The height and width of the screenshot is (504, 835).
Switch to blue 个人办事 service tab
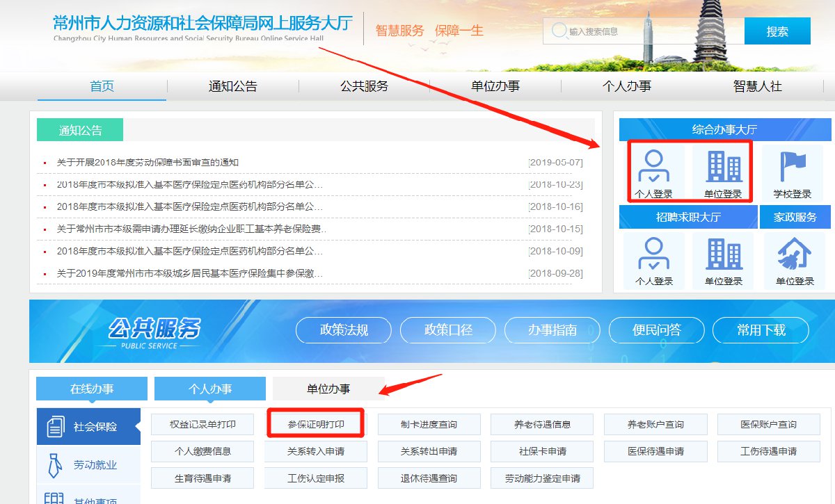tap(210, 389)
